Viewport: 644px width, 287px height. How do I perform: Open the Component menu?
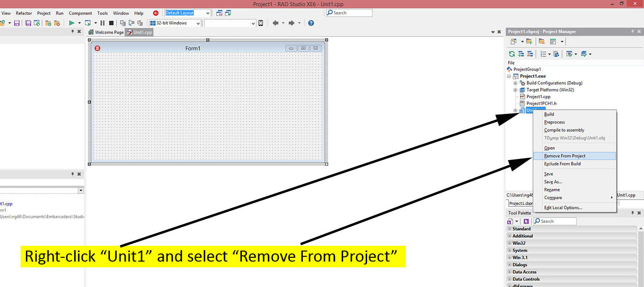click(x=80, y=13)
